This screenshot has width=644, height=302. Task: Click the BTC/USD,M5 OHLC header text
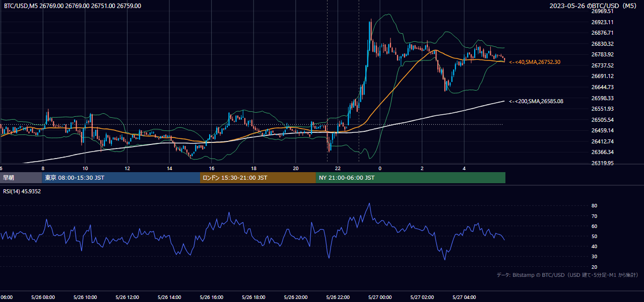73,6
